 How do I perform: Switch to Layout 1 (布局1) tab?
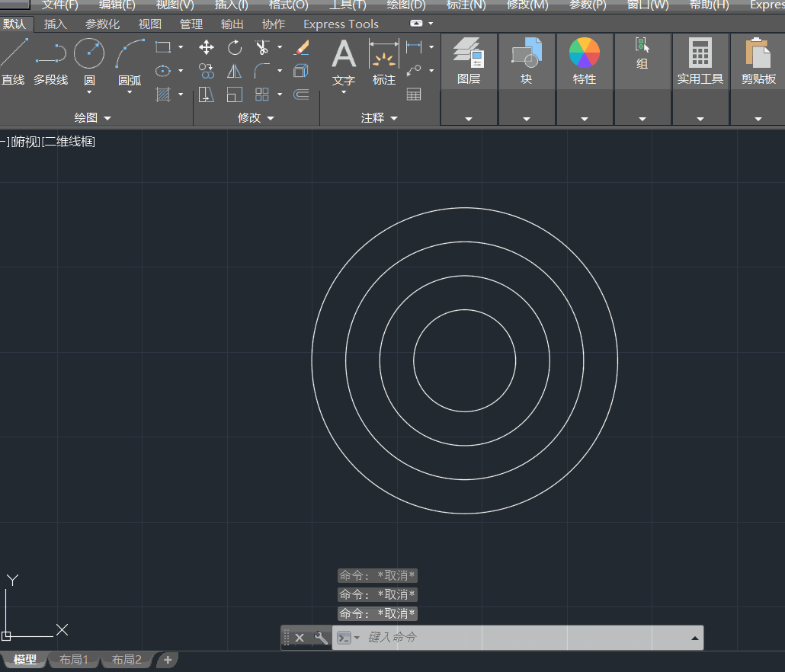pyautogui.click(x=74, y=660)
